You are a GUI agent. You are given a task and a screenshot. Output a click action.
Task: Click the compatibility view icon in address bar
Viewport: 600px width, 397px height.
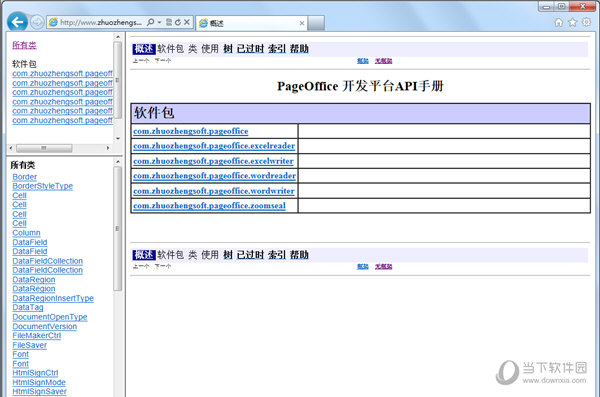click(169, 22)
